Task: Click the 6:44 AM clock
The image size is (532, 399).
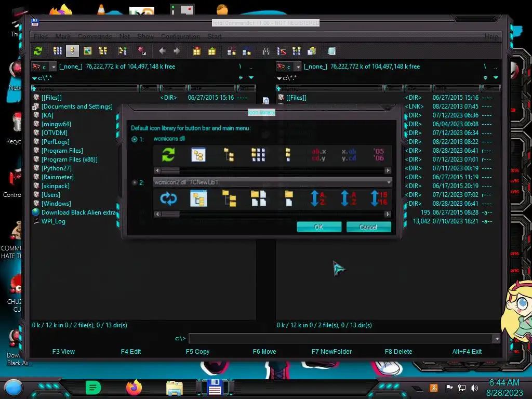Action: pyautogui.click(x=504, y=383)
